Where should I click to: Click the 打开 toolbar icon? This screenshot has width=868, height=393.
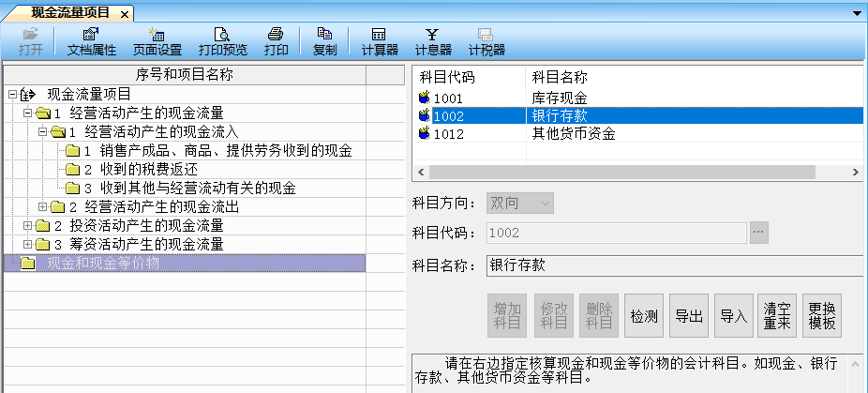(30, 41)
